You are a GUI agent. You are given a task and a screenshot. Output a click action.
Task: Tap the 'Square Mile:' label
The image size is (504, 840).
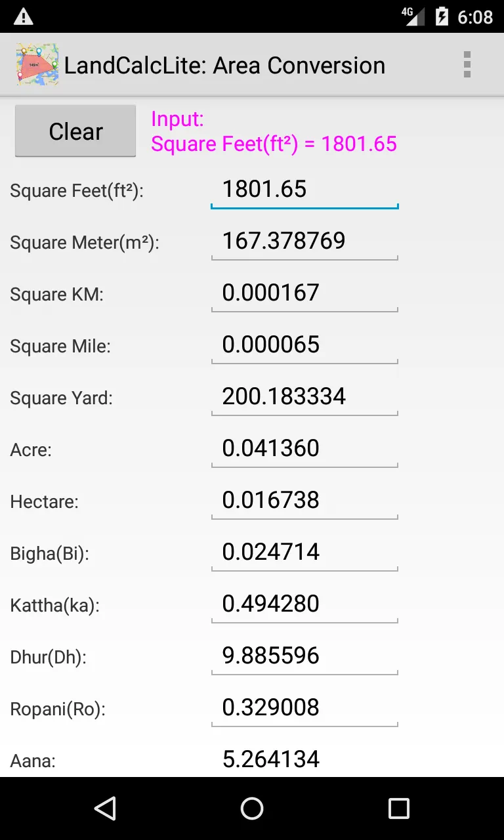(x=60, y=346)
